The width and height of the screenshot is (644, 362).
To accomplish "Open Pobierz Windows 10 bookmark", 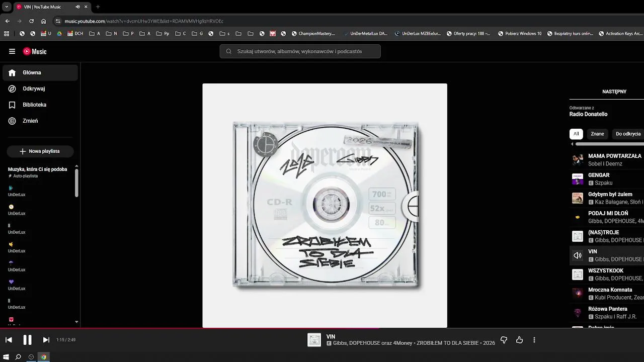I will pos(520,34).
